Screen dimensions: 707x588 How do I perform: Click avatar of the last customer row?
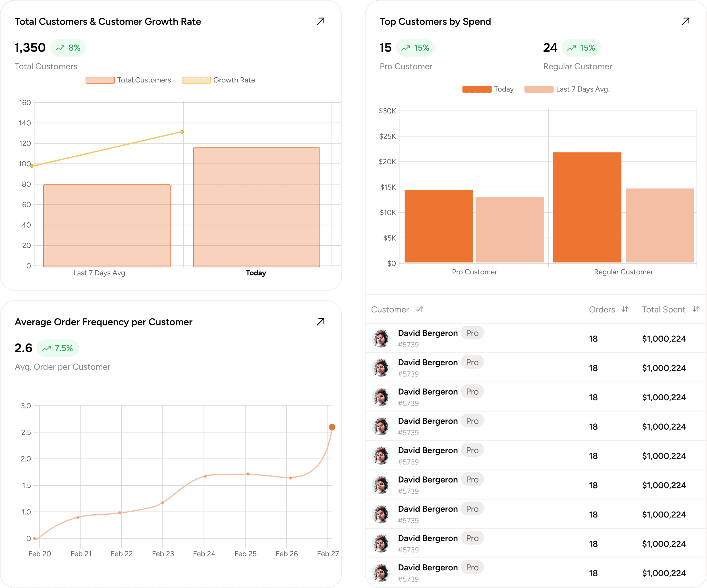pos(381,573)
